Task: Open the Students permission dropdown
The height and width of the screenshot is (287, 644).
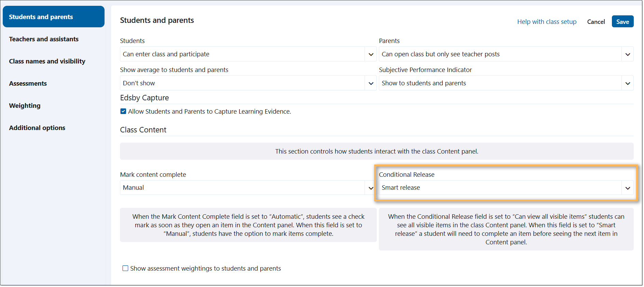Action: tap(248, 54)
